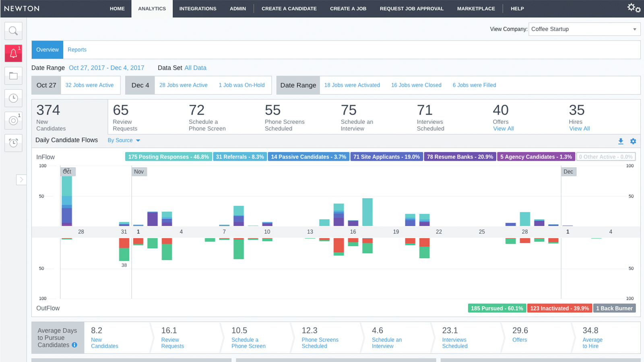Open system settings via the top-right gear
Image resolution: width=644 pixels, height=362 pixels.
(x=632, y=8)
